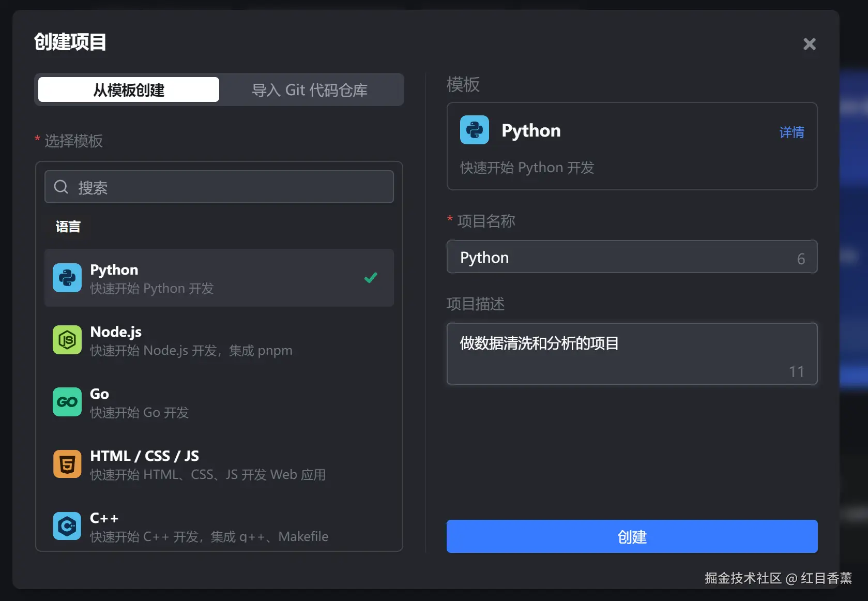Click the search magnifier icon

click(61, 187)
